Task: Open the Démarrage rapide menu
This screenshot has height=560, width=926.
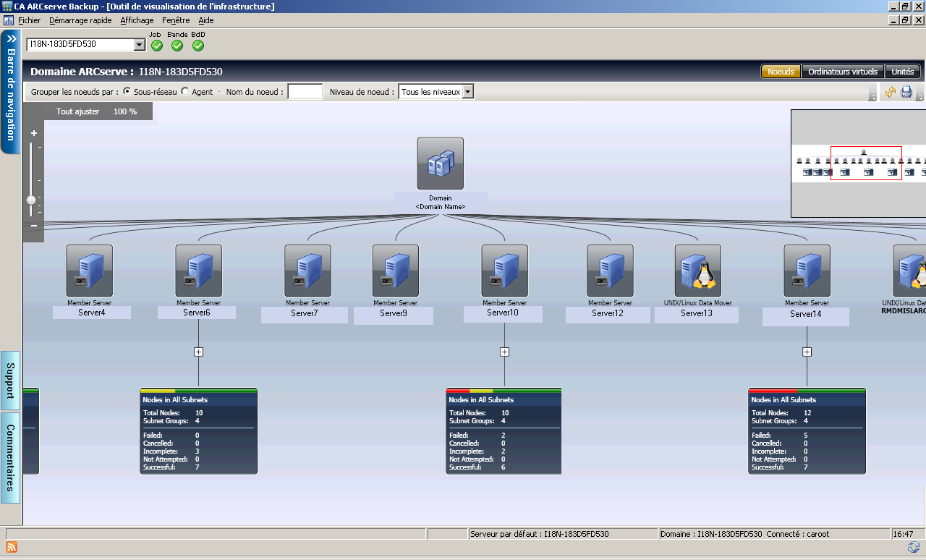Action: click(80, 20)
